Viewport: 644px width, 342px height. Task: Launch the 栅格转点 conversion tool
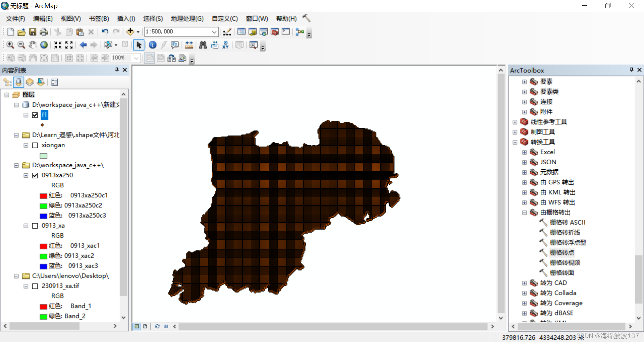click(x=562, y=252)
